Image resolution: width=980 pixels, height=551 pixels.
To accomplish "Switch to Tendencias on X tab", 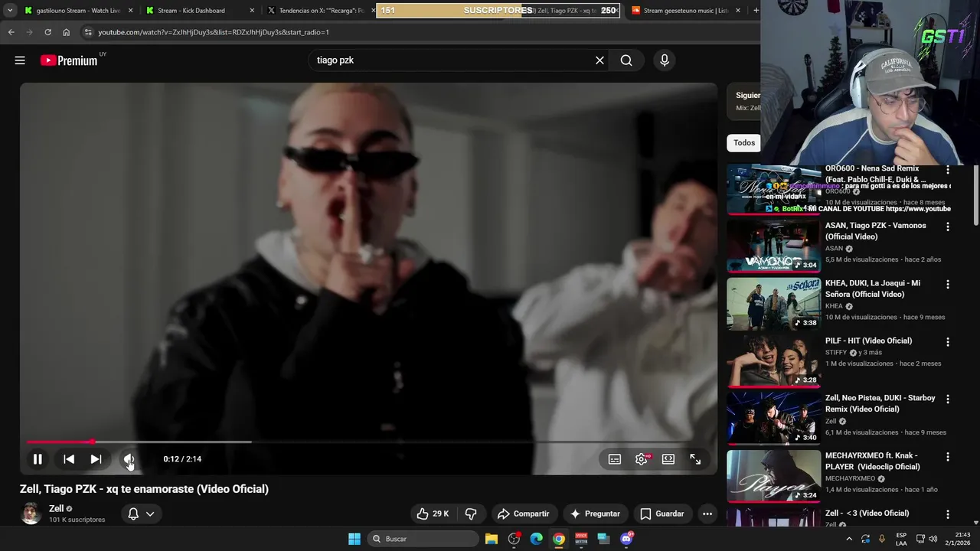I will pyautogui.click(x=321, y=11).
